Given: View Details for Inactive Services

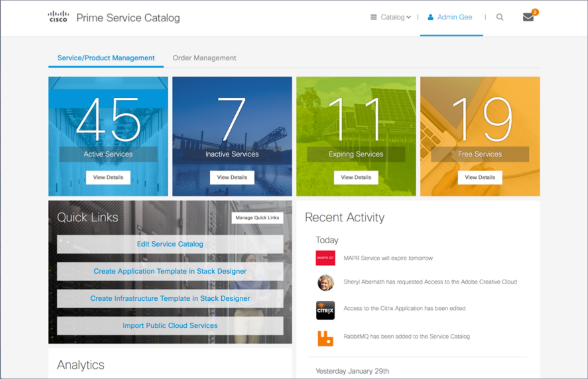Looking at the screenshot, I should pos(232,177).
